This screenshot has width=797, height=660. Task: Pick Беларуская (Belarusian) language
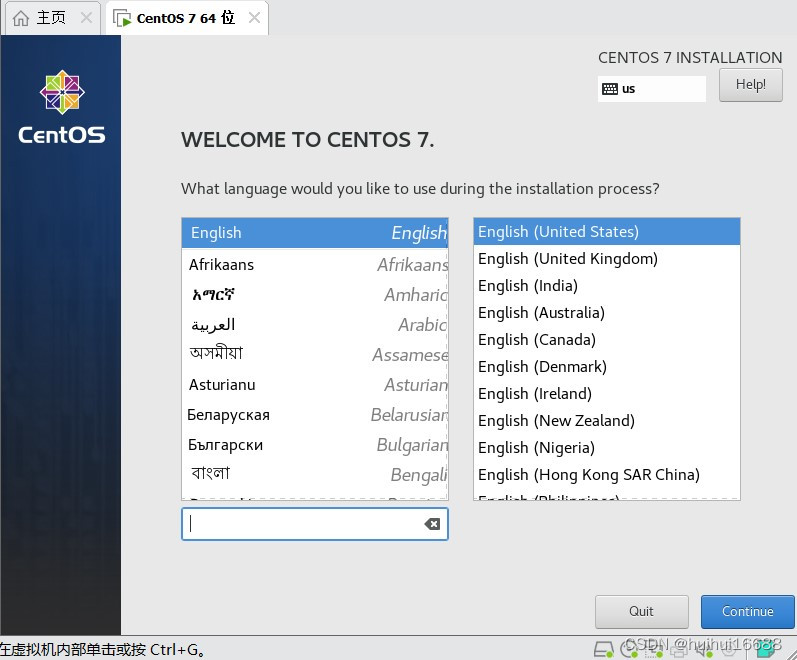[x=315, y=414]
